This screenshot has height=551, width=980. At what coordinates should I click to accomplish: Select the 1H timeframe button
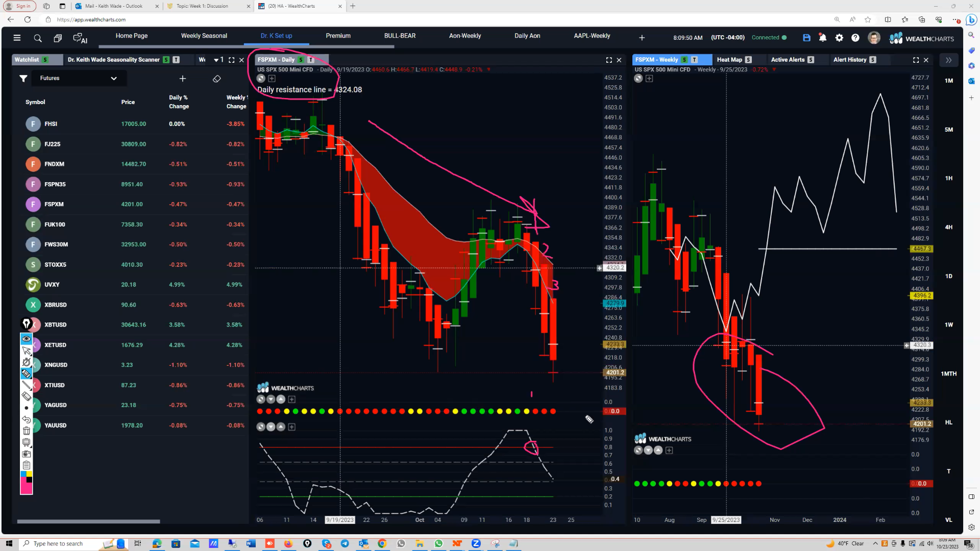(x=948, y=178)
